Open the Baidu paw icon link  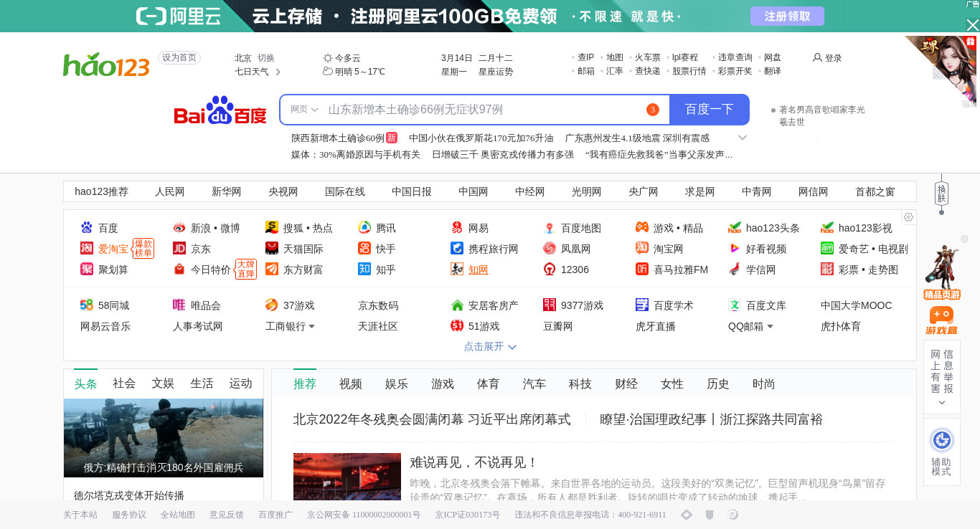87,228
